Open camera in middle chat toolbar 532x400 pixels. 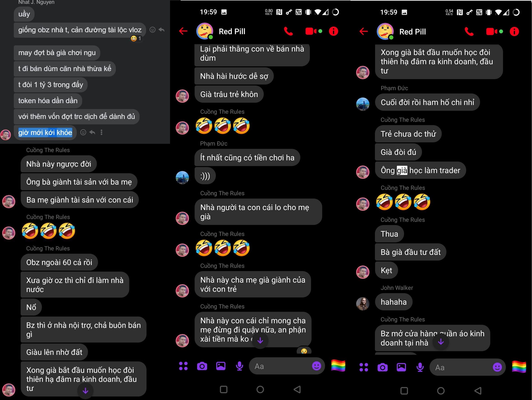tap(202, 366)
